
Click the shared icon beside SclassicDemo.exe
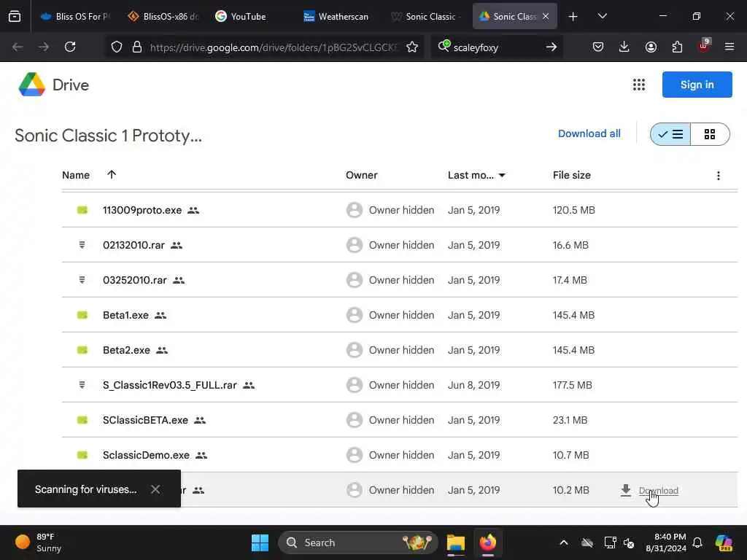[x=201, y=455]
